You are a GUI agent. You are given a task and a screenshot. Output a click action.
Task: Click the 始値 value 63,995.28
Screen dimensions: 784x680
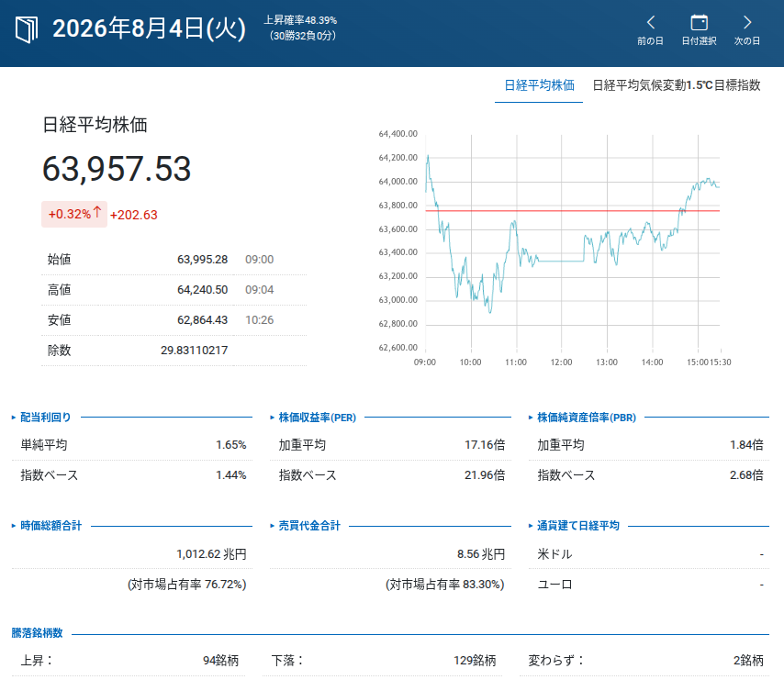pos(202,260)
